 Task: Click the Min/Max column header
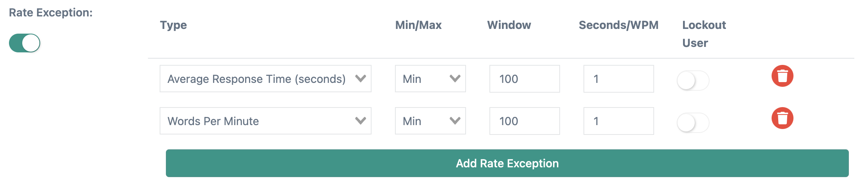pos(418,25)
